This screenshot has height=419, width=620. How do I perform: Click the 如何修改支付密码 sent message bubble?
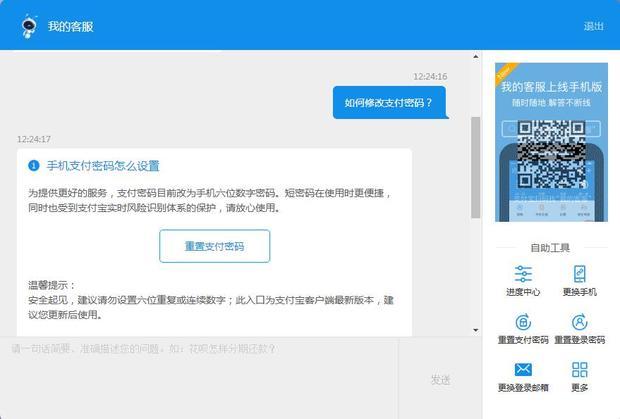(x=389, y=102)
